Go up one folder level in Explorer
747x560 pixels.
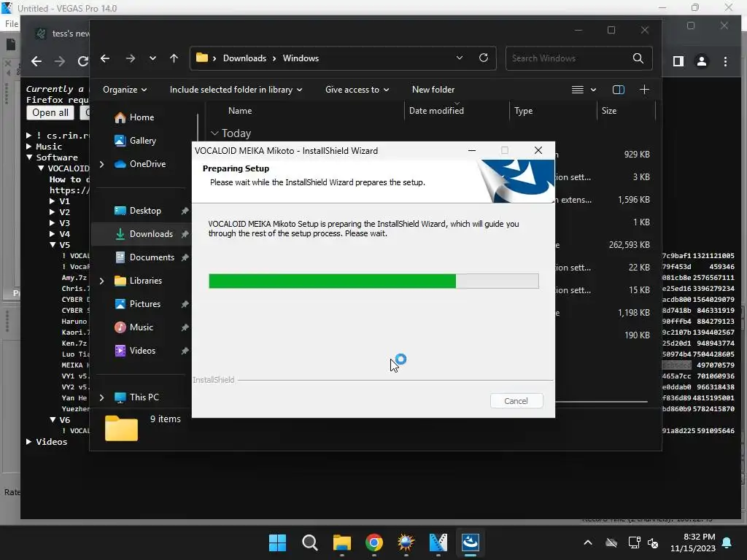click(174, 58)
